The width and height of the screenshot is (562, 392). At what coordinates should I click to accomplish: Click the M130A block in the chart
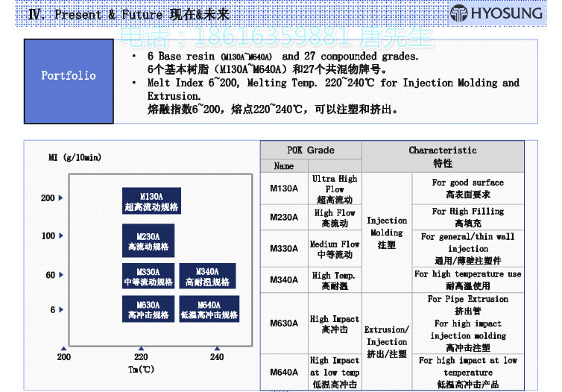click(151, 201)
